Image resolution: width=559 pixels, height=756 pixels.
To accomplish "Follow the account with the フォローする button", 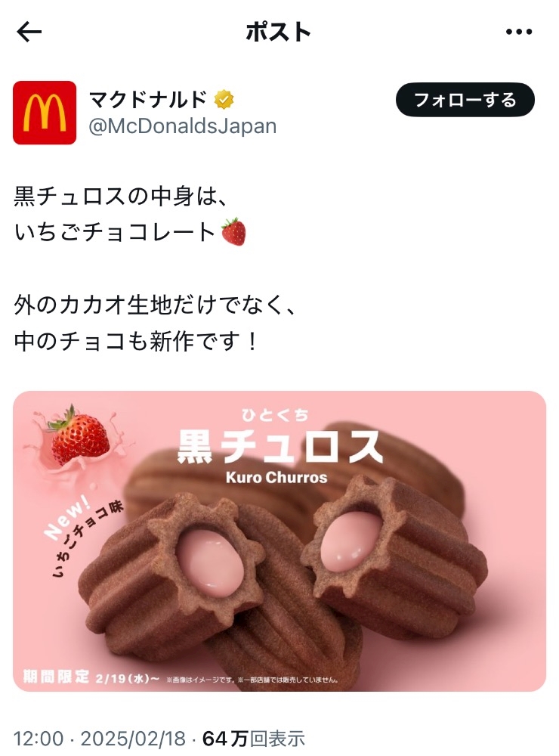I will point(465,100).
